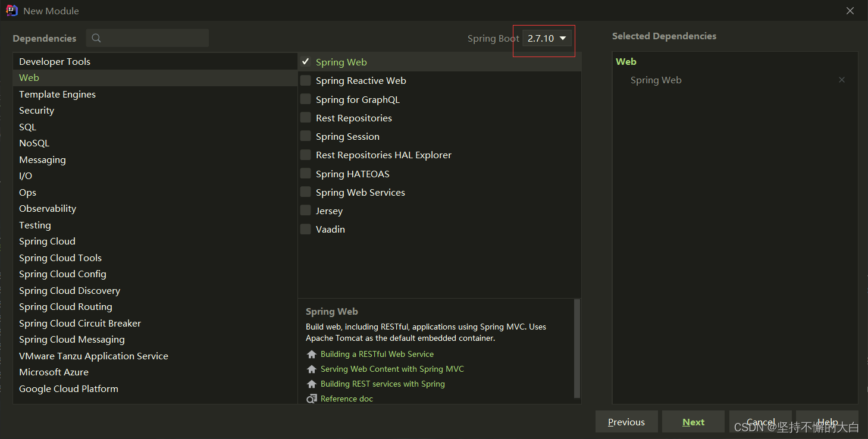
Task: Select the Spring Cloud category
Action: point(155,242)
